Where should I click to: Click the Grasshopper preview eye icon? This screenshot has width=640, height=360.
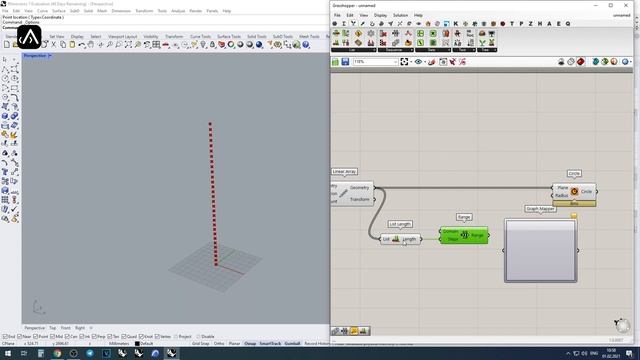tap(418, 62)
